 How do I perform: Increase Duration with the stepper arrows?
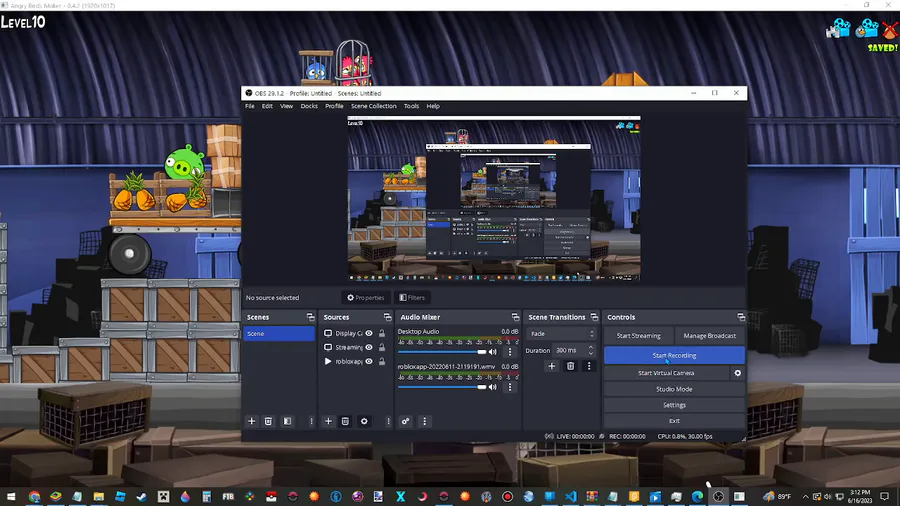[x=591, y=347]
